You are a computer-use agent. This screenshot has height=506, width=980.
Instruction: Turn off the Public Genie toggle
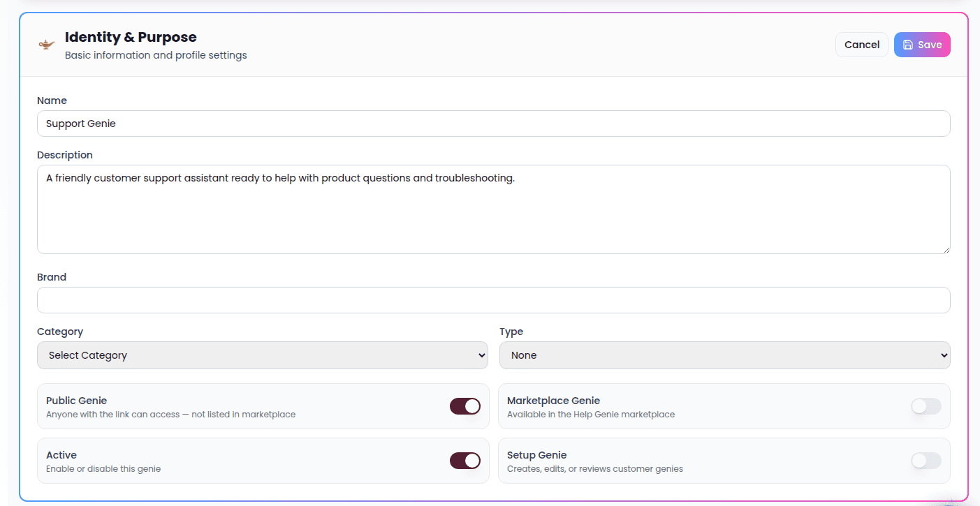465,406
